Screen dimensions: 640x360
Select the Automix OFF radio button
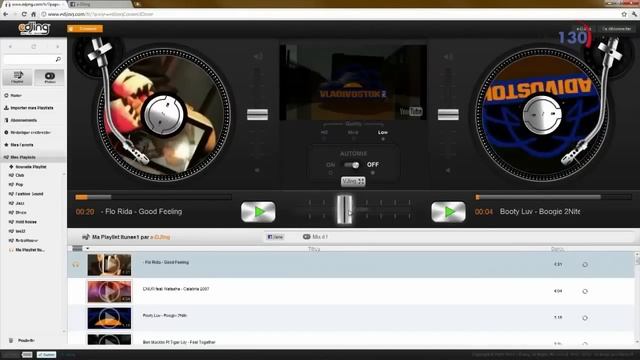[x=372, y=173]
